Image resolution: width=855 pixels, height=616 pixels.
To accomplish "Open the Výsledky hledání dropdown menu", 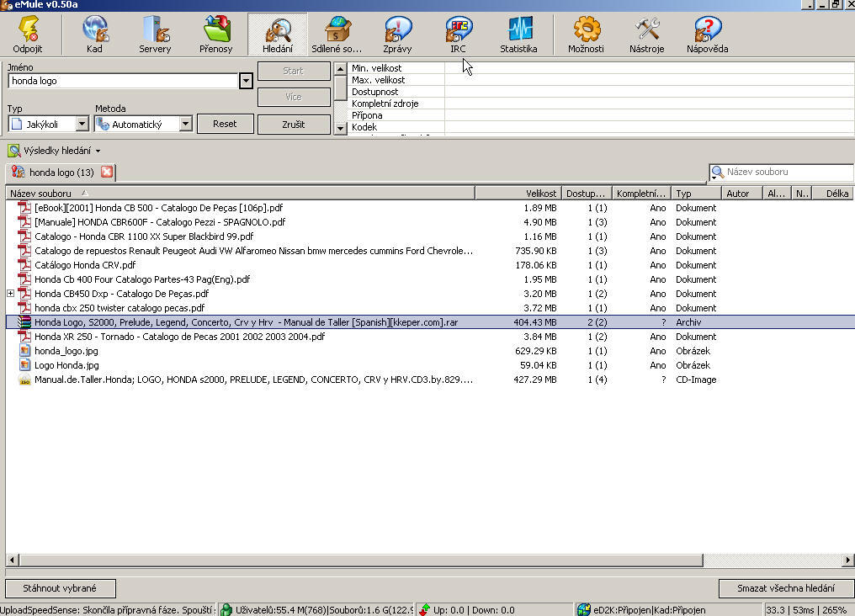I will (x=98, y=151).
